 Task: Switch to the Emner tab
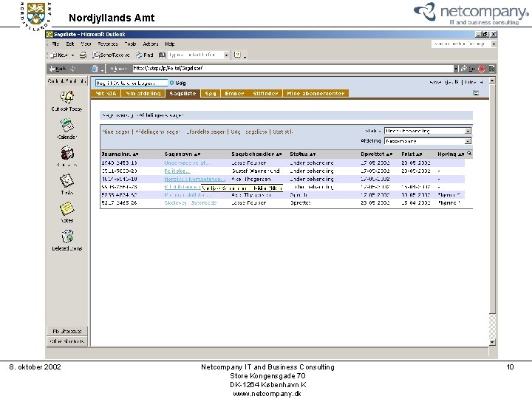click(x=234, y=93)
